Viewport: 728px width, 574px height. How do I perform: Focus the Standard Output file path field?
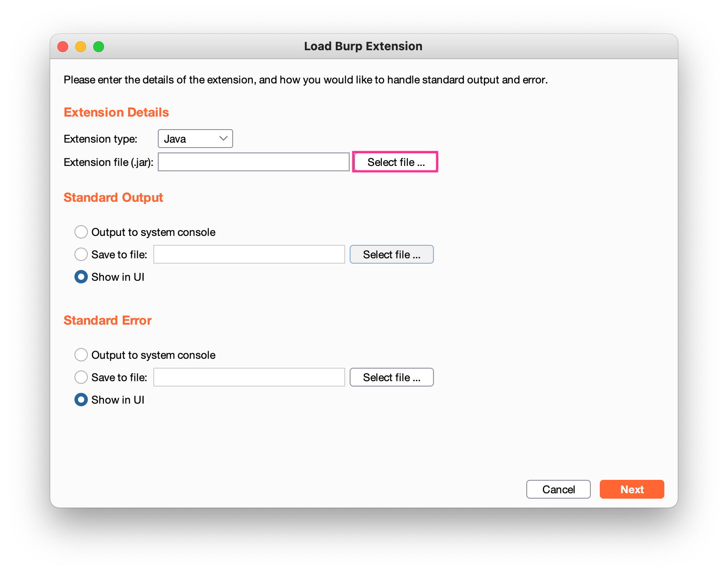[249, 254]
